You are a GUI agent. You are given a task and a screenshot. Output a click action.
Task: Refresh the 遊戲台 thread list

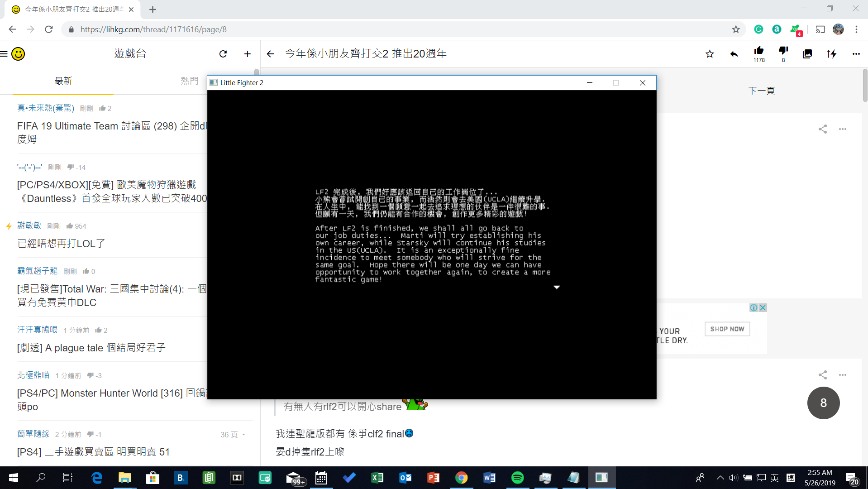pos(223,54)
